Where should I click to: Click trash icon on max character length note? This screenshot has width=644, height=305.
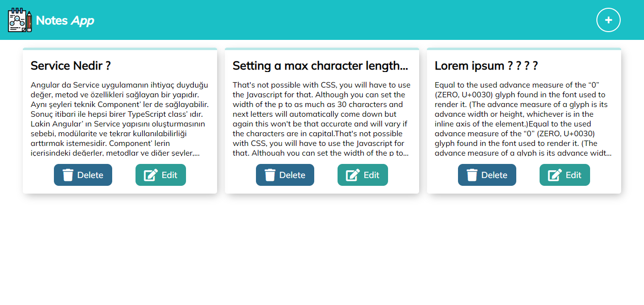point(270,175)
